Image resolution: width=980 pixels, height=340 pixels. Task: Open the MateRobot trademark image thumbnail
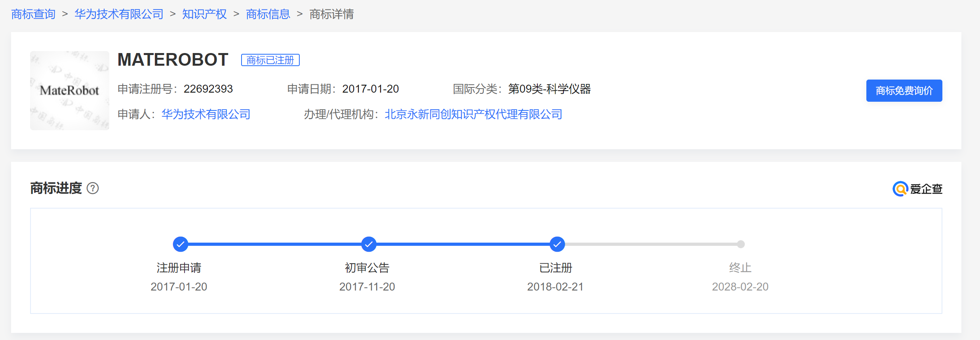click(70, 91)
